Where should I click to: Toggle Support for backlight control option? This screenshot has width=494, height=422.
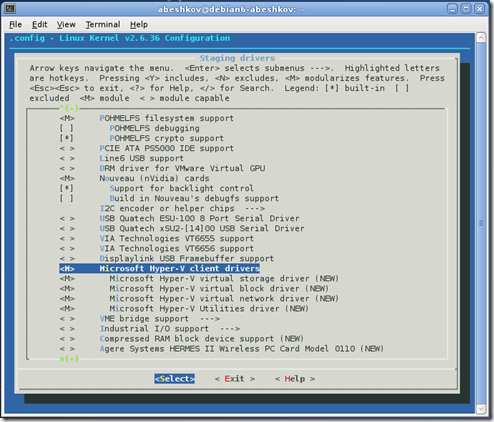pyautogui.click(x=156, y=188)
